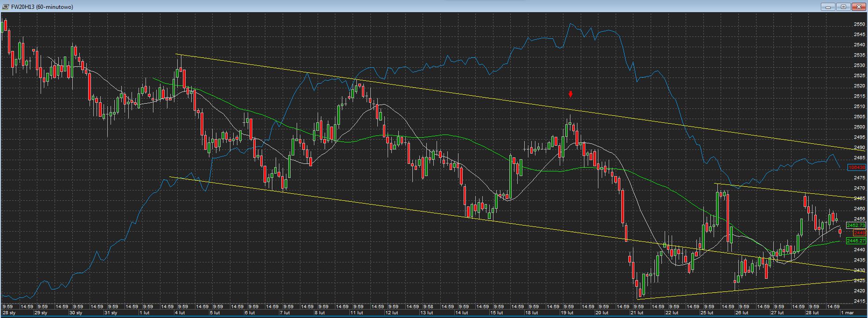Click the 2545 price axis label
The image size is (868, 318).
point(859,35)
